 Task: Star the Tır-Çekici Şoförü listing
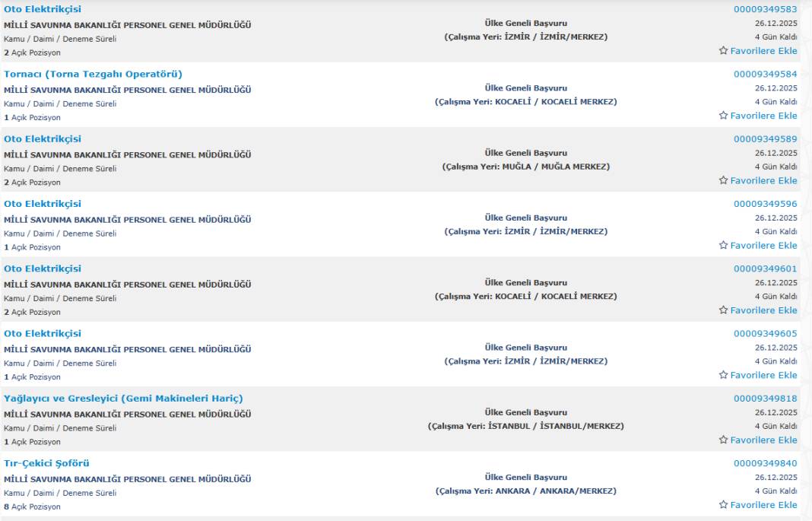(x=724, y=505)
